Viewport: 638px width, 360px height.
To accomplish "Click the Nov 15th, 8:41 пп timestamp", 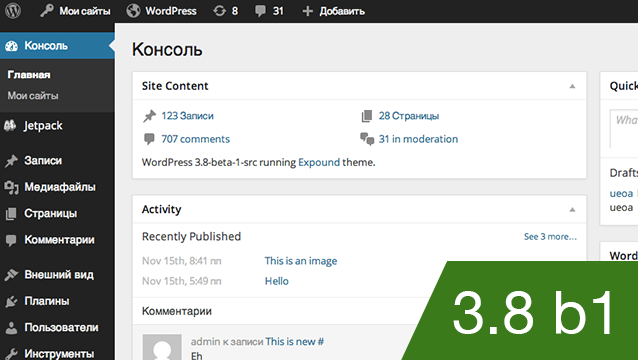I will (x=181, y=261).
